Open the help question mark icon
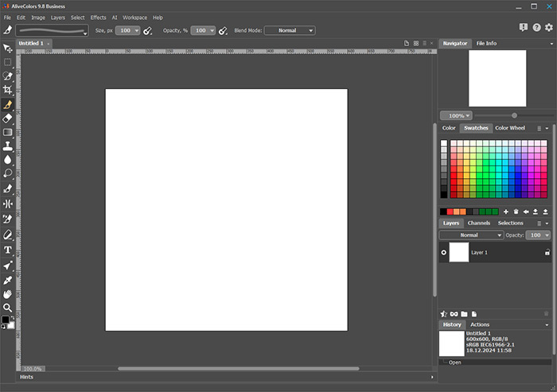The width and height of the screenshot is (557, 392). pos(536,27)
